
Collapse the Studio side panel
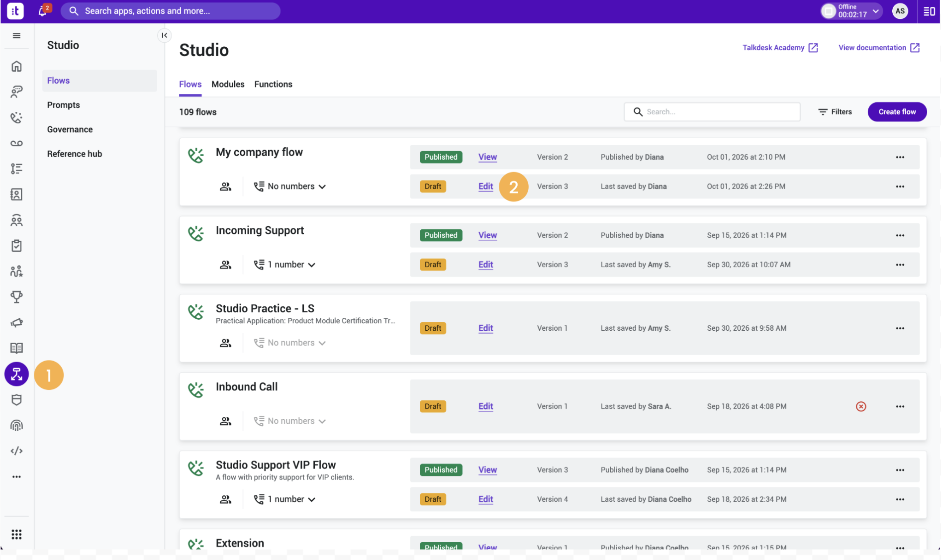coord(164,35)
